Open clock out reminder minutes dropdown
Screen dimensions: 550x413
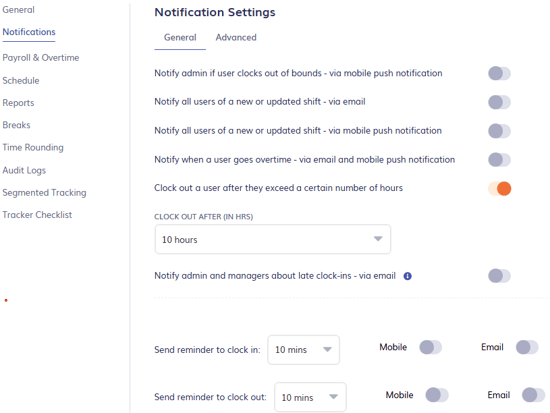310,397
